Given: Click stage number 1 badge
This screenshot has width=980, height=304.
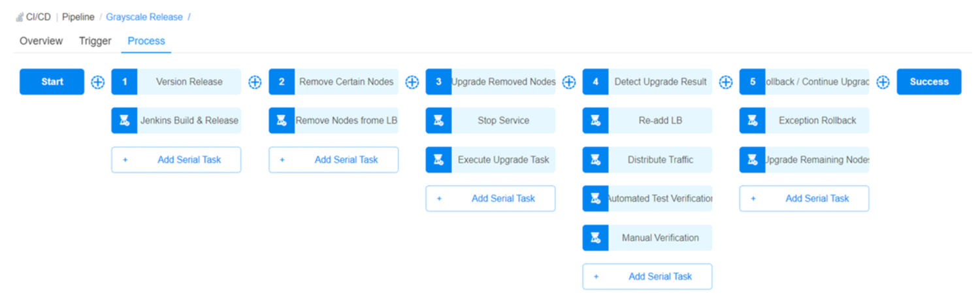Looking at the screenshot, I should pyautogui.click(x=124, y=82).
